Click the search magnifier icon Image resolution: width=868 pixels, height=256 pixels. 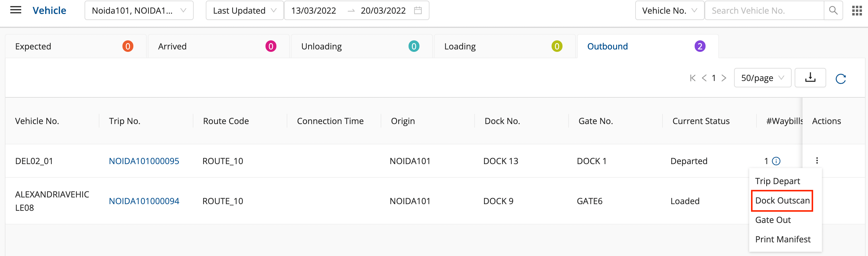point(833,10)
